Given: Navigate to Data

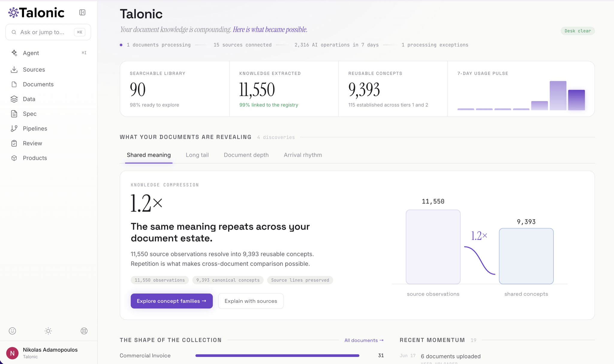Looking at the screenshot, I should (x=48, y=99).
